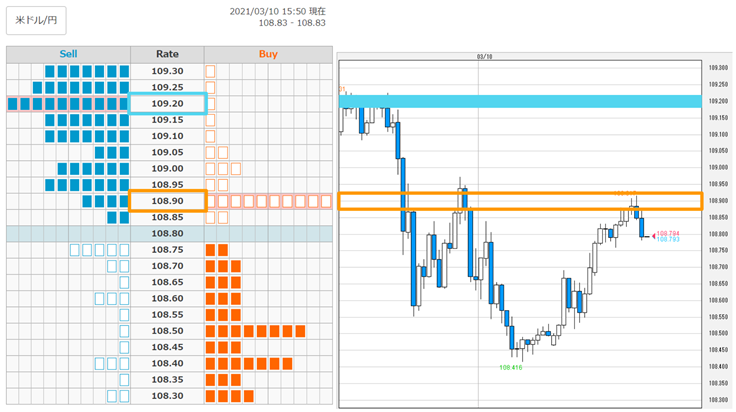This screenshot has height=412, width=736.
Task: Click the green 108.416 low price label
Action: point(511,367)
